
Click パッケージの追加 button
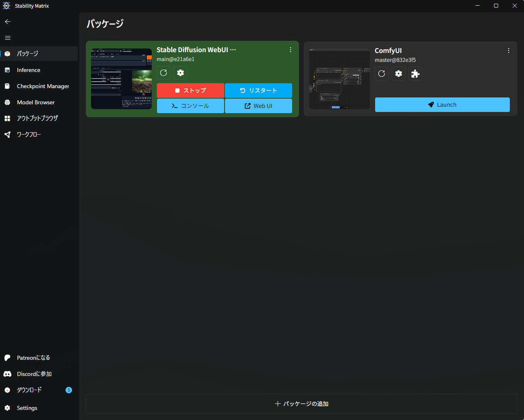click(x=301, y=404)
